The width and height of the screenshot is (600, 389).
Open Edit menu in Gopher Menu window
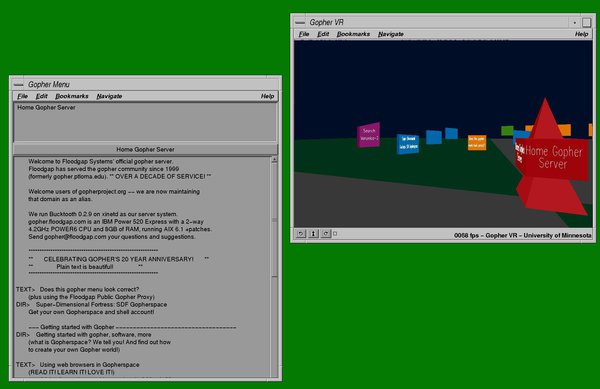tap(41, 96)
